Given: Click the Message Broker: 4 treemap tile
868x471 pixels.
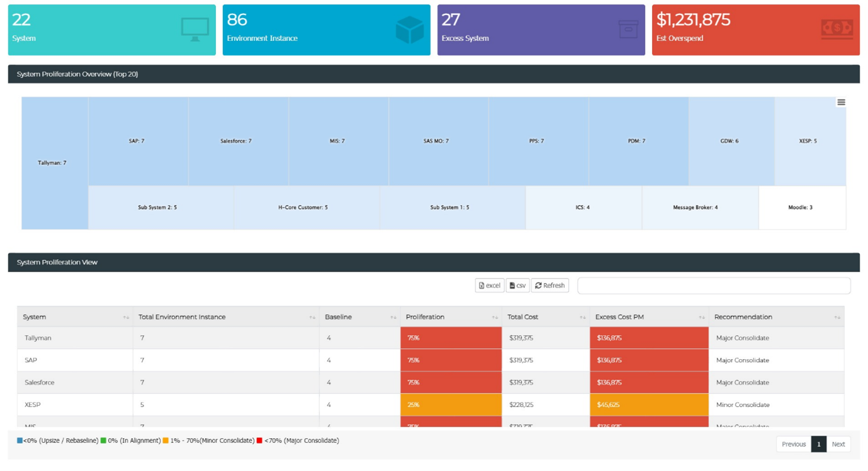Looking at the screenshot, I should [700, 208].
